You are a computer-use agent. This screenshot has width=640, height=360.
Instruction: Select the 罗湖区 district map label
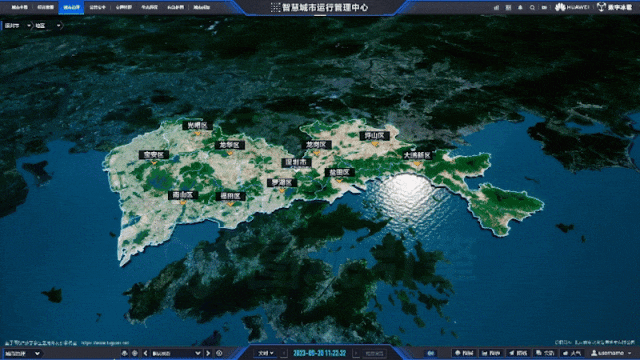pos(282,182)
